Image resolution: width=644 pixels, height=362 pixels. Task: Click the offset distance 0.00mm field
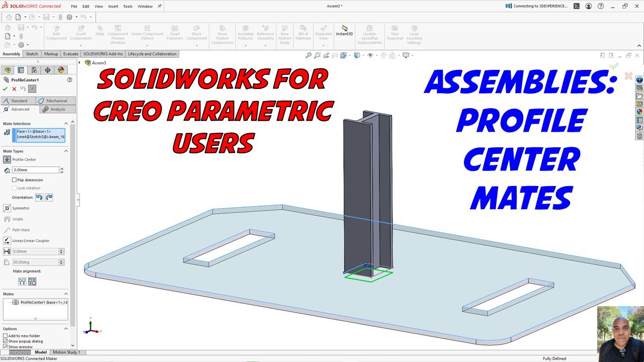point(36,170)
